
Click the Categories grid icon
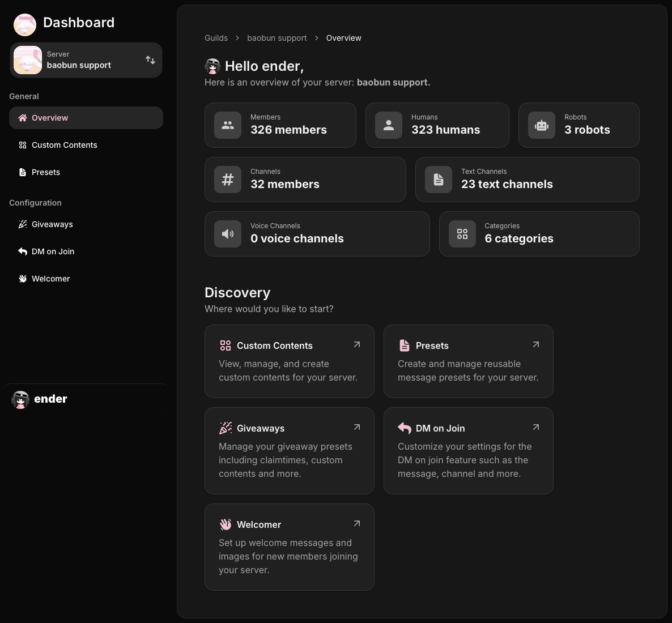(462, 234)
